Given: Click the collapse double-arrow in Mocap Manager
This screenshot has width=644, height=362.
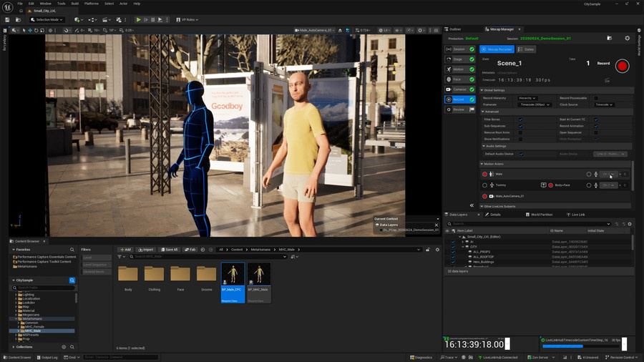Looking at the screenshot, I should pos(472,205).
